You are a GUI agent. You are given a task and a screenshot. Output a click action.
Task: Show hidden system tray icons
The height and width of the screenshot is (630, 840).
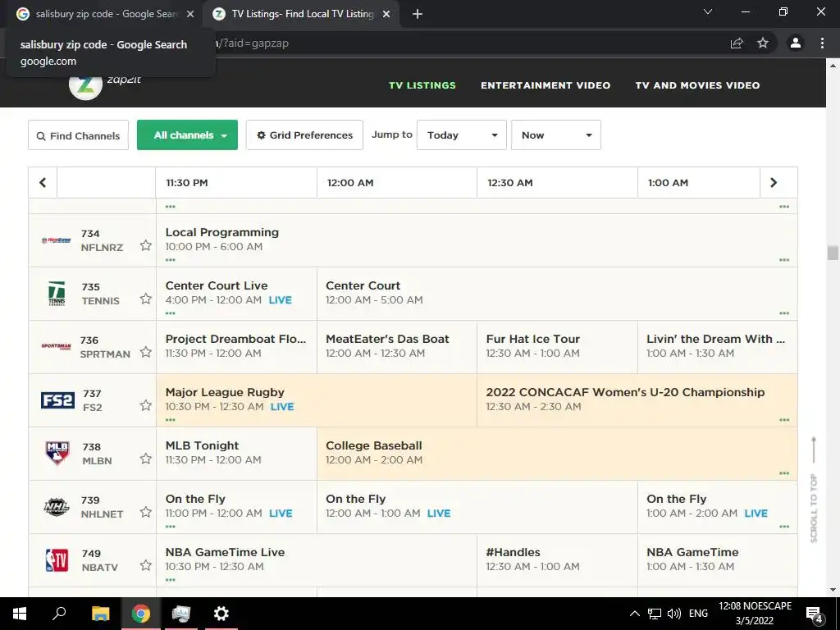634,614
